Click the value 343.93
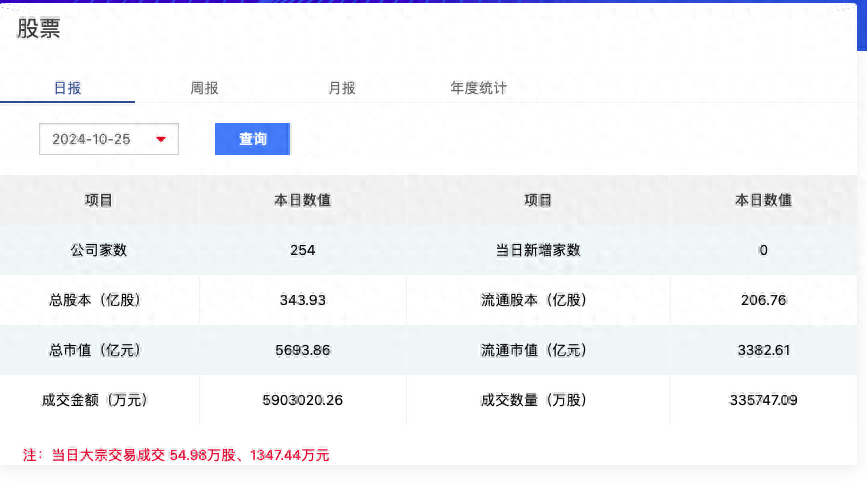The height and width of the screenshot is (498, 867). click(302, 300)
